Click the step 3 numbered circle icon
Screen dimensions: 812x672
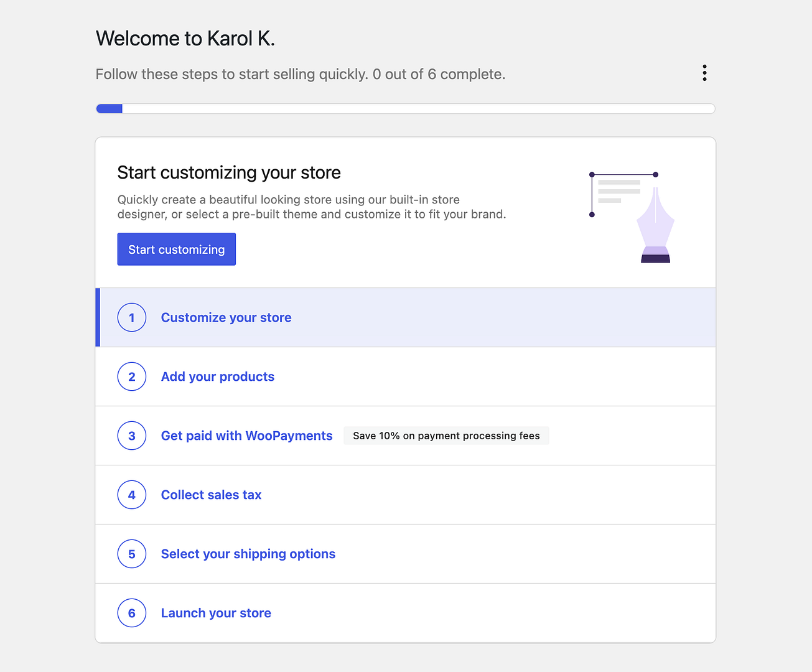(x=131, y=436)
